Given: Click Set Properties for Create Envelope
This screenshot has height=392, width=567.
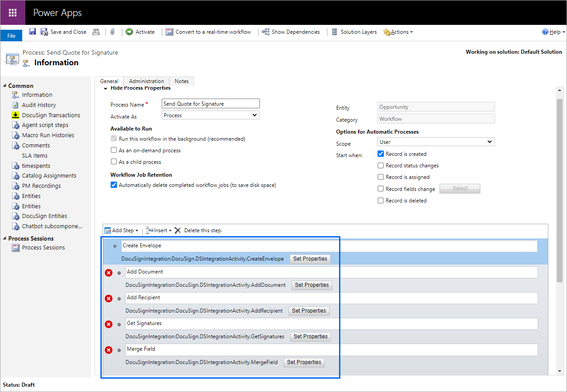Looking at the screenshot, I should click(x=310, y=259).
